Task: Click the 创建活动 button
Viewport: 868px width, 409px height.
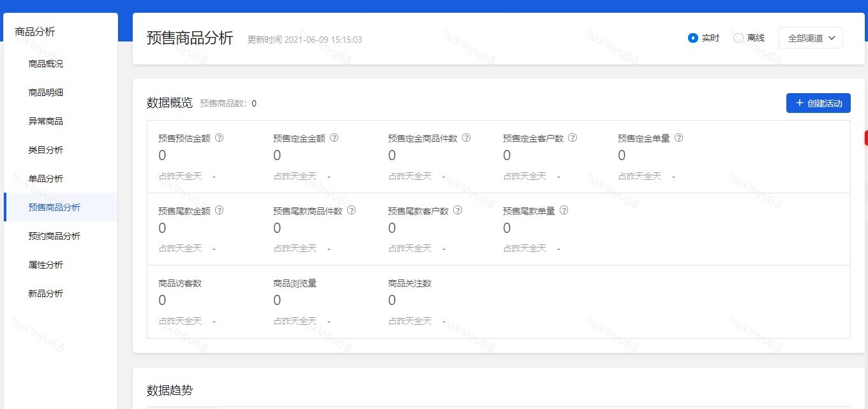Action: 819,103
